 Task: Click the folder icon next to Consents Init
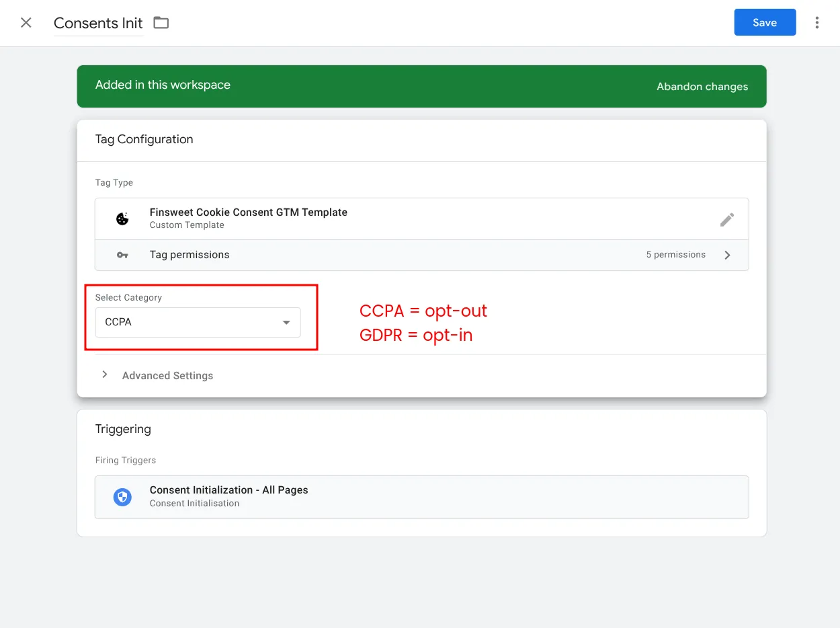(161, 23)
